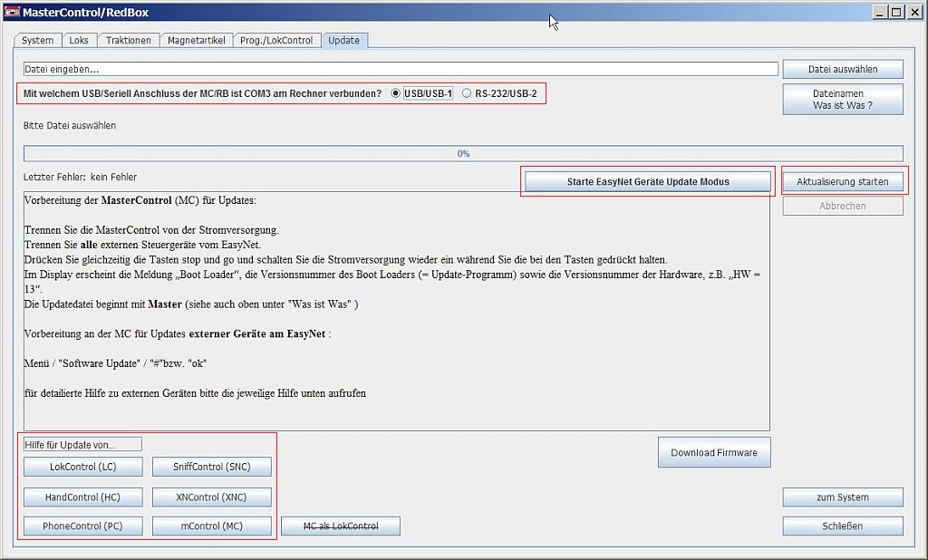Open the Loks tab

79,40
